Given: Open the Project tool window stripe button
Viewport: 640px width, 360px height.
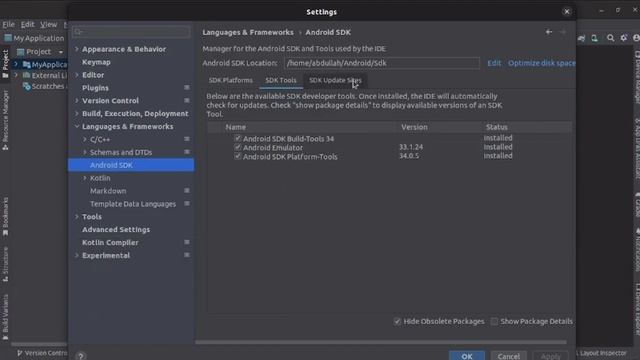Looking at the screenshot, I should coord(5,64).
